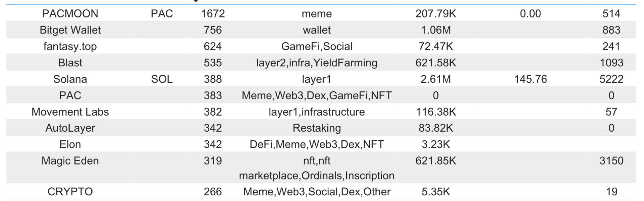This screenshot has width=644, height=201.
Task: Click the sort arrow indicator above the table
Action: click(x=196, y=1)
